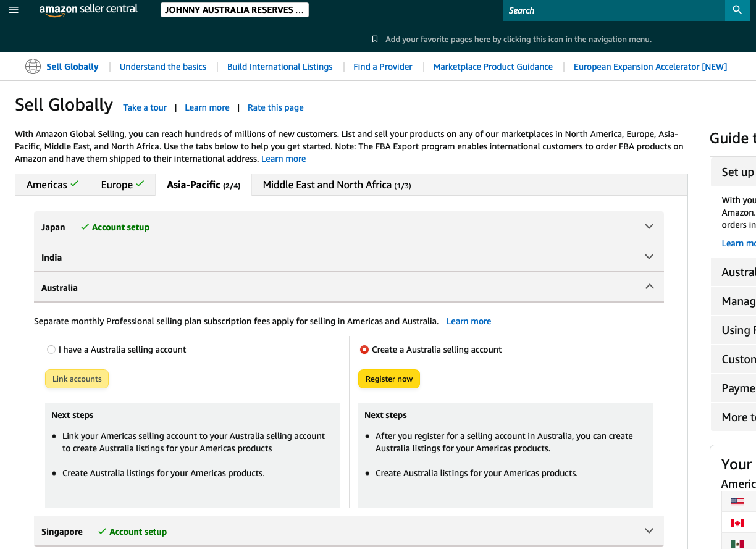Select the Asia-Pacific tab
Image resolution: width=756 pixels, height=549 pixels.
click(204, 185)
